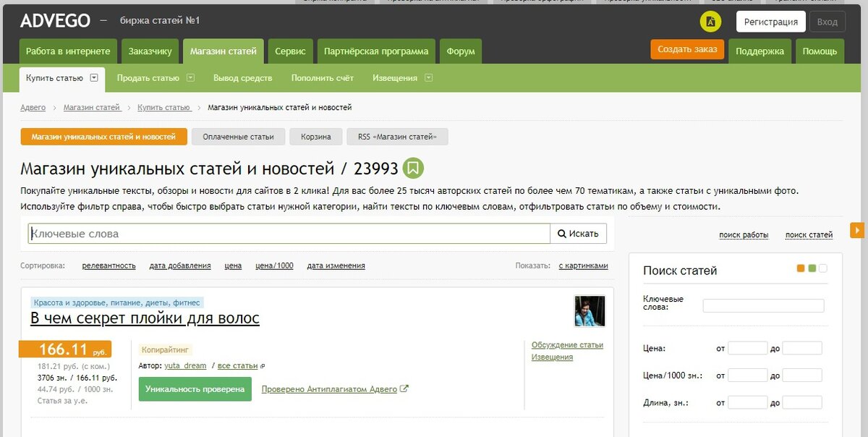This screenshot has width=868, height=437.
Task: Open the Форум tab
Action: pos(461,51)
